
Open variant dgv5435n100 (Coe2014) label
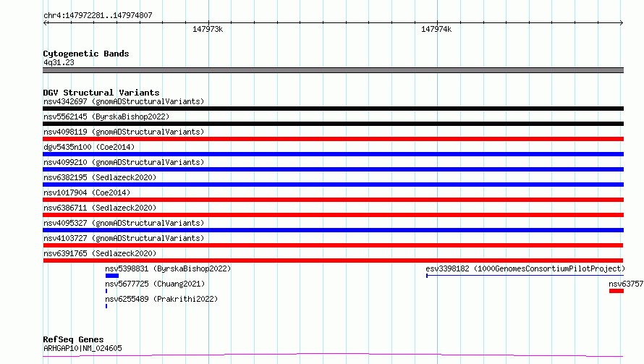click(89, 147)
